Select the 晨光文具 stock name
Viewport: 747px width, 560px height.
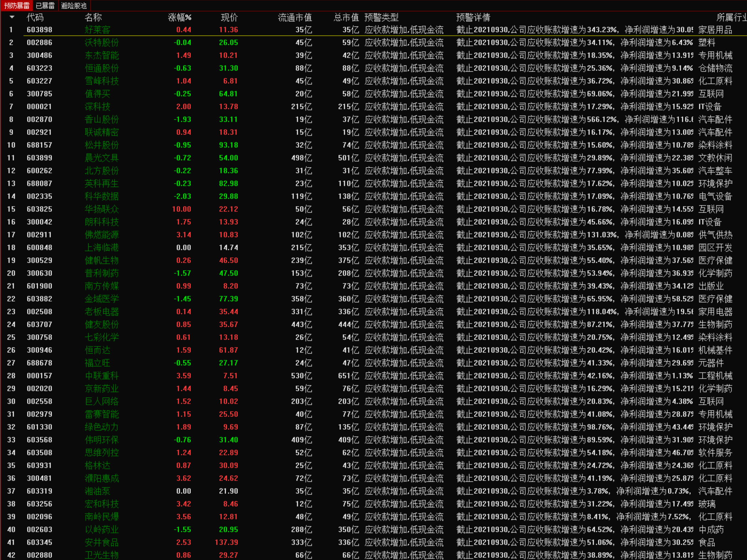click(101, 158)
